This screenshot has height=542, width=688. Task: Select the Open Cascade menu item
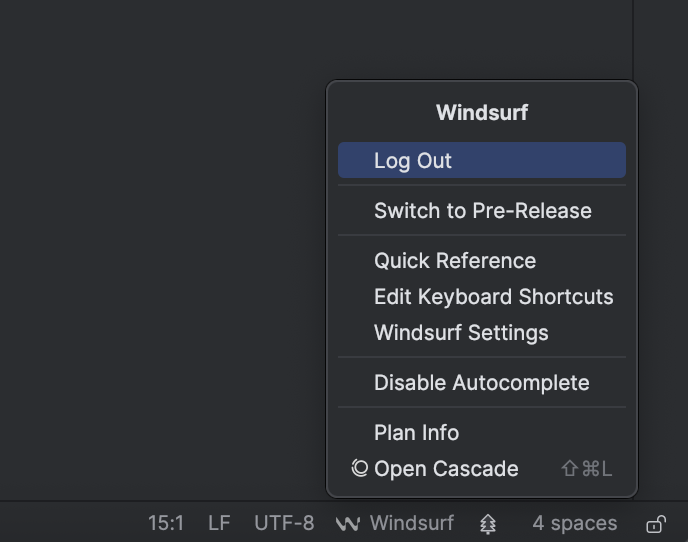pos(446,468)
